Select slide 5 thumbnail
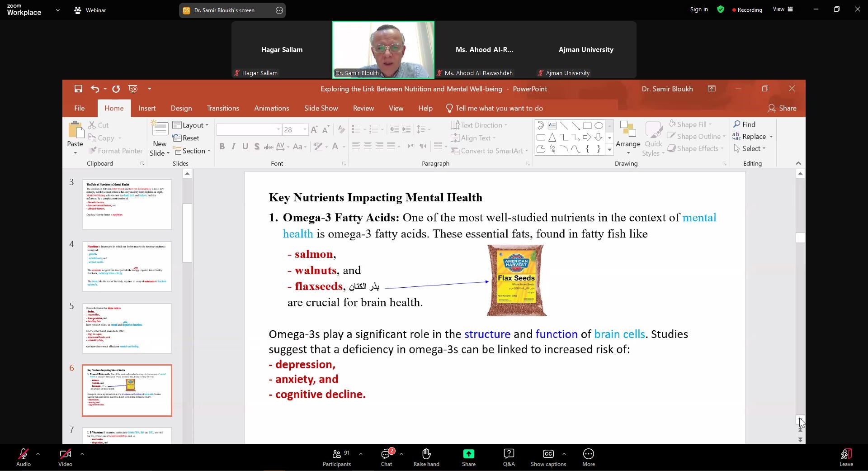 click(x=127, y=328)
